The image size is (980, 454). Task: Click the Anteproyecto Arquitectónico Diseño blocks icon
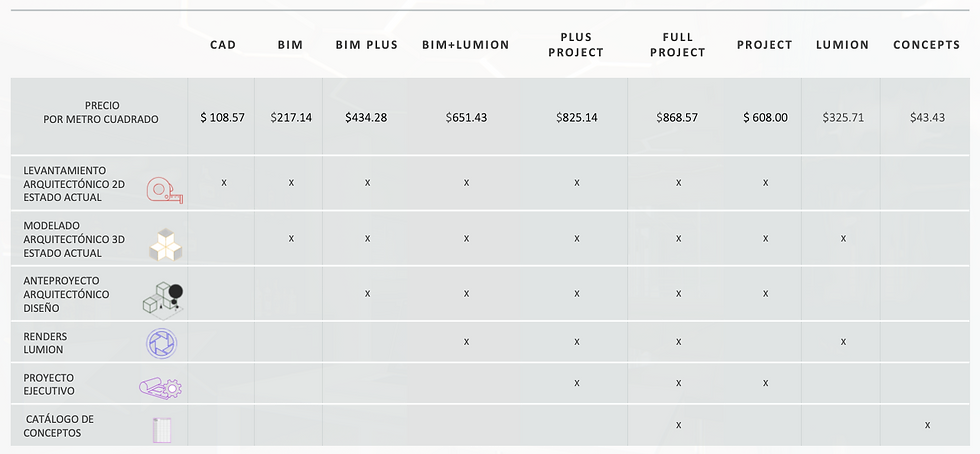coord(164,299)
